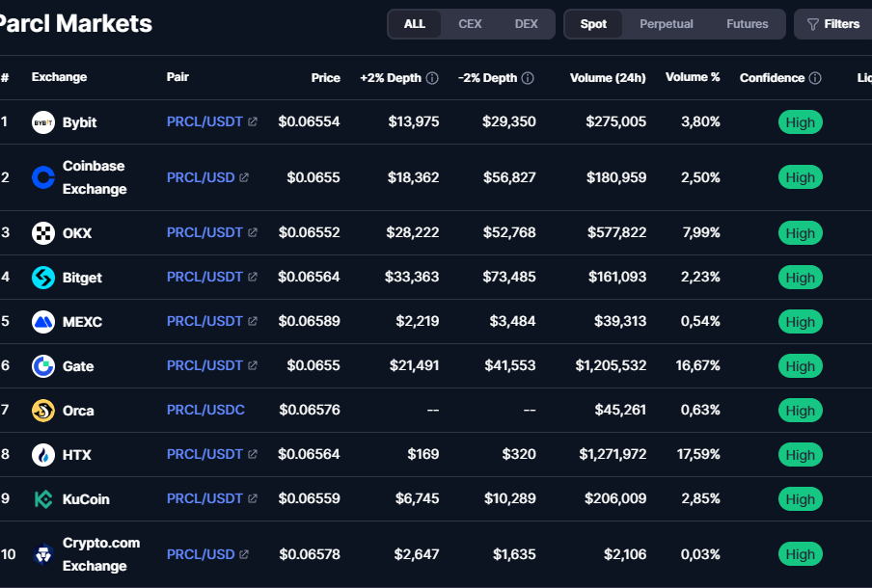Open MEXC PRCL/USDT pair link
The height and width of the screenshot is (588, 872).
(204, 321)
